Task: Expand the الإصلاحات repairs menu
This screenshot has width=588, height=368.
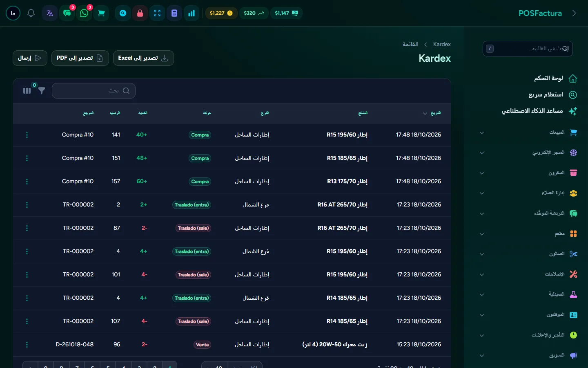Action: point(528,274)
